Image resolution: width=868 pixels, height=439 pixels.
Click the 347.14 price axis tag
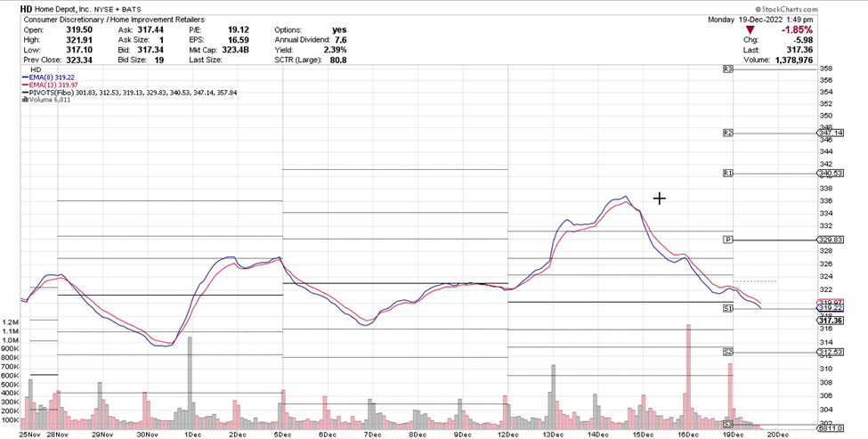click(x=831, y=133)
